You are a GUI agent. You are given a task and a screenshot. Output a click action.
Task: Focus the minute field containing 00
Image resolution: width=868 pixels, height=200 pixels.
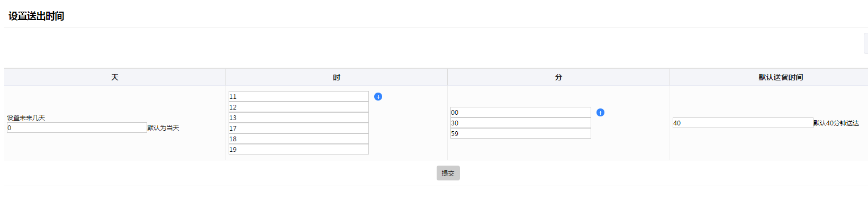point(521,112)
